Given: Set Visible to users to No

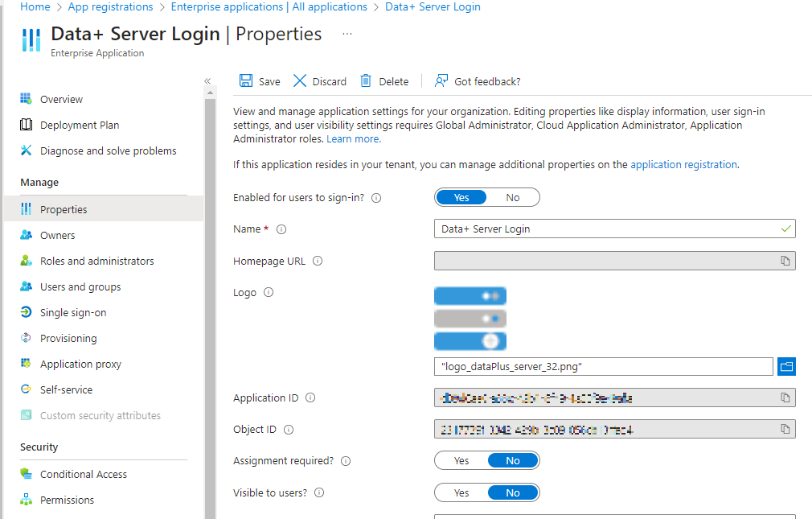Looking at the screenshot, I should pos(513,492).
